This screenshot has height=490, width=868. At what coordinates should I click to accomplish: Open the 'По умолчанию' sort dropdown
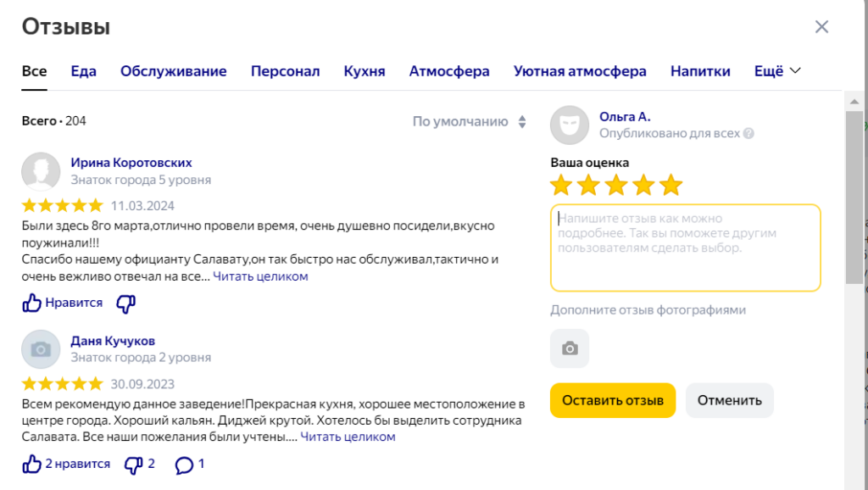pyautogui.click(x=470, y=121)
